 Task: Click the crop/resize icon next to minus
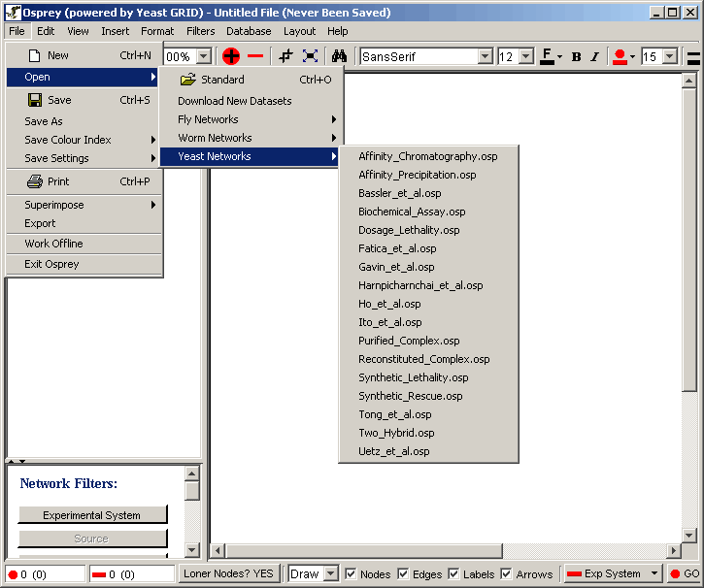pos(285,56)
